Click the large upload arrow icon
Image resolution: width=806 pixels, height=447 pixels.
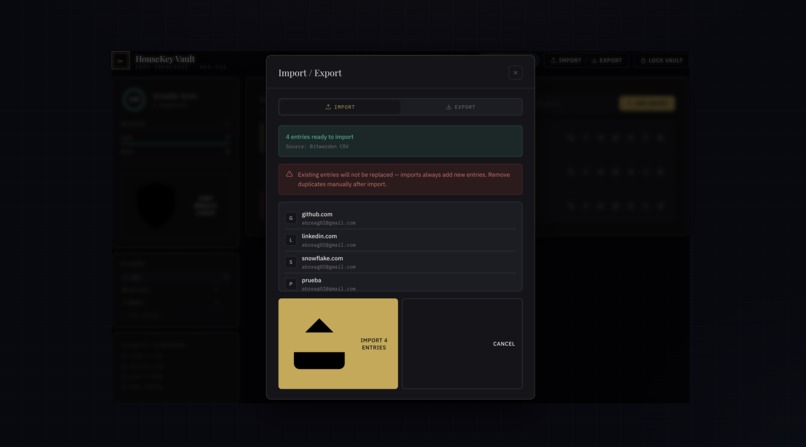point(319,344)
